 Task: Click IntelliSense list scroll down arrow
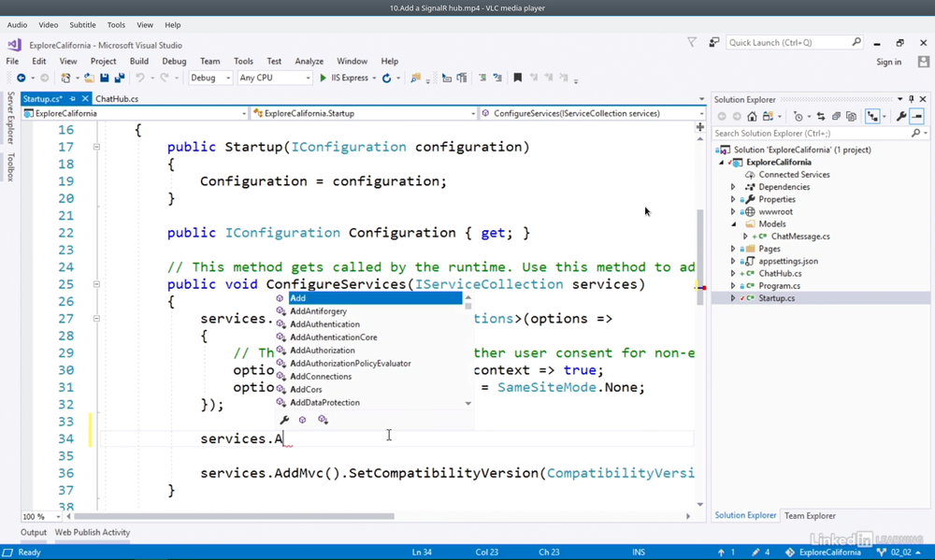[x=468, y=404]
